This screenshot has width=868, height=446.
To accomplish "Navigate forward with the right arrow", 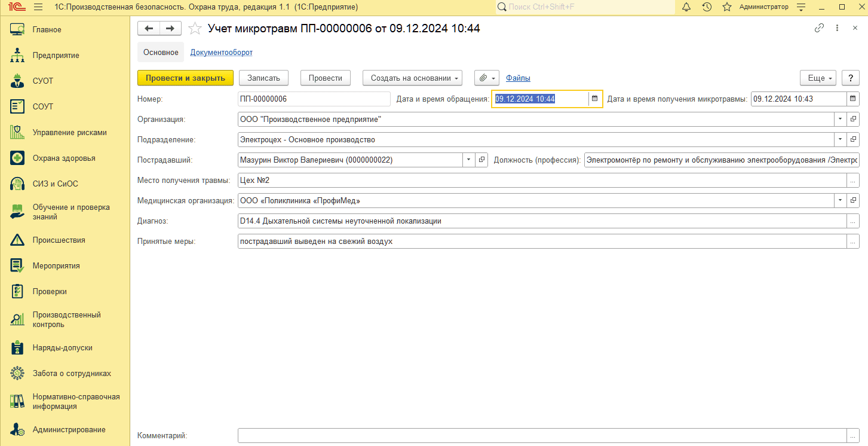I will point(170,29).
